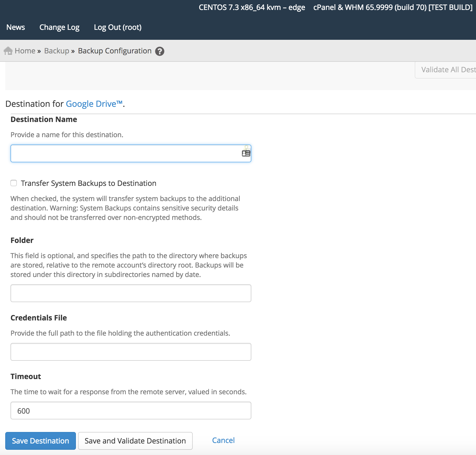Focus the Destination Name input

click(131, 153)
